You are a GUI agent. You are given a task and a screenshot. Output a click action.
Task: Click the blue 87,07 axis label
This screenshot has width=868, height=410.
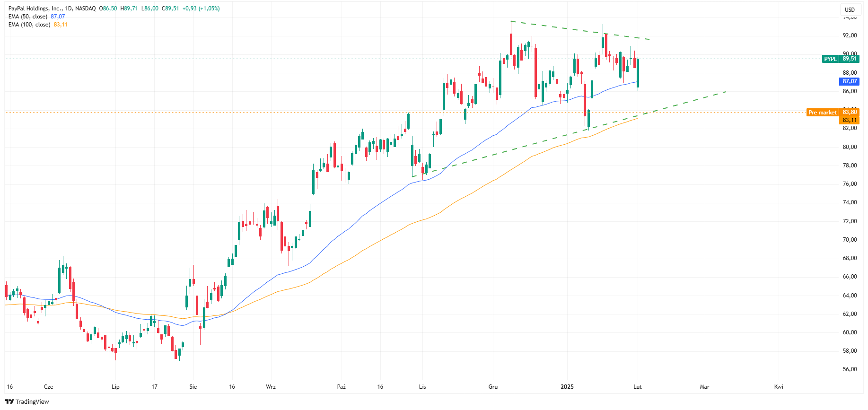(x=850, y=81)
